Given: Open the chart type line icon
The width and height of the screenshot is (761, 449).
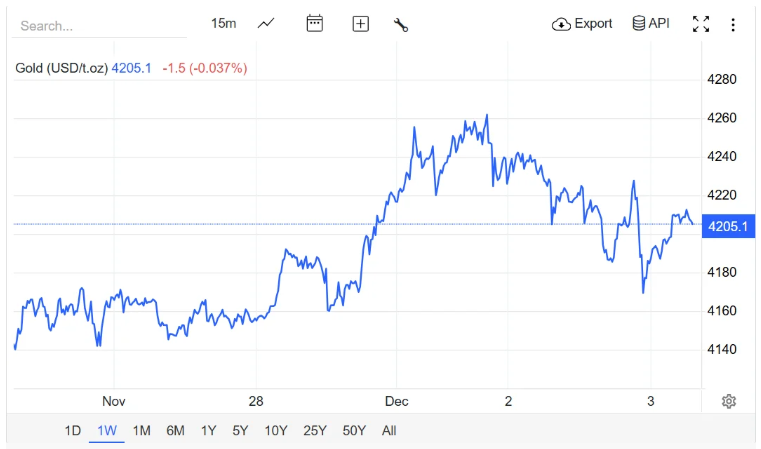Looking at the screenshot, I should [x=266, y=24].
